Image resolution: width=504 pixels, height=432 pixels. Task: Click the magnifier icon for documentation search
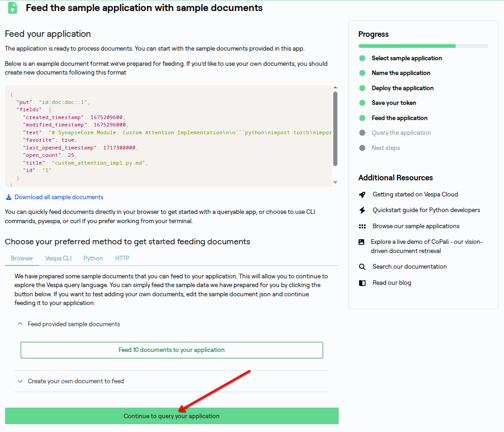(362, 267)
